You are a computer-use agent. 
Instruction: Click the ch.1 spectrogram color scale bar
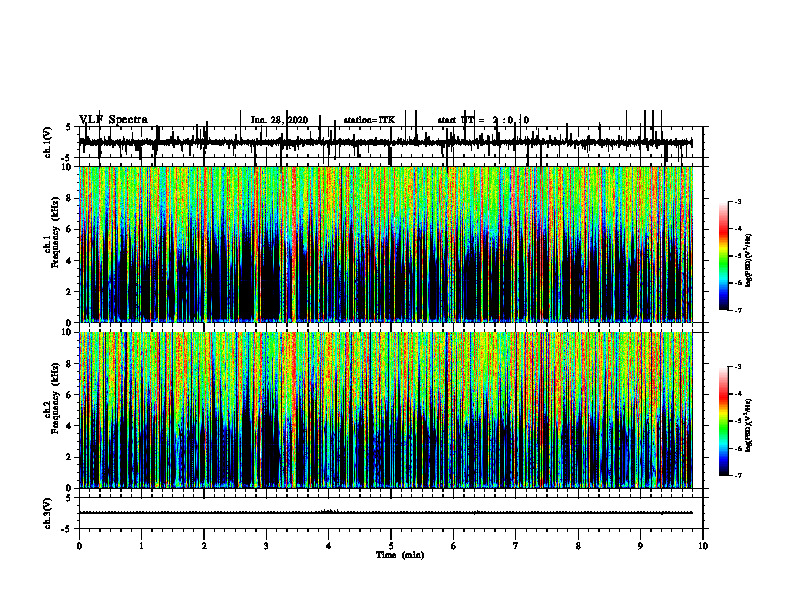pyautogui.click(x=723, y=256)
